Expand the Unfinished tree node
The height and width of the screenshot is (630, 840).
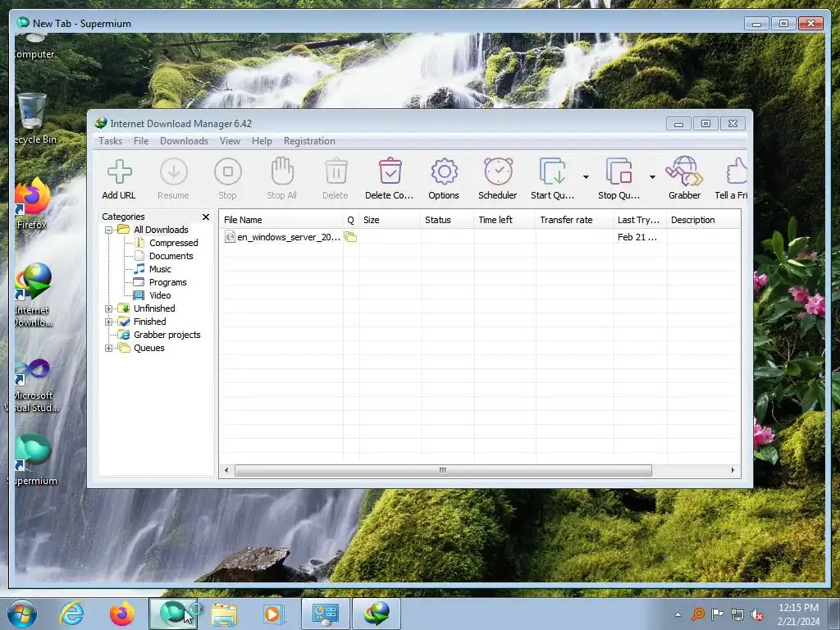coord(109,308)
